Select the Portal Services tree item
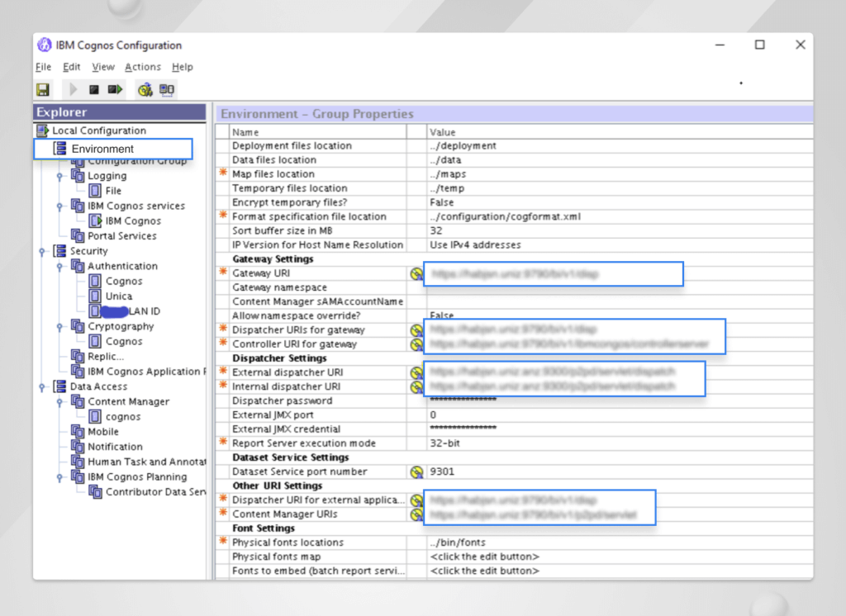Screen dimensions: 846x616 click(121, 236)
